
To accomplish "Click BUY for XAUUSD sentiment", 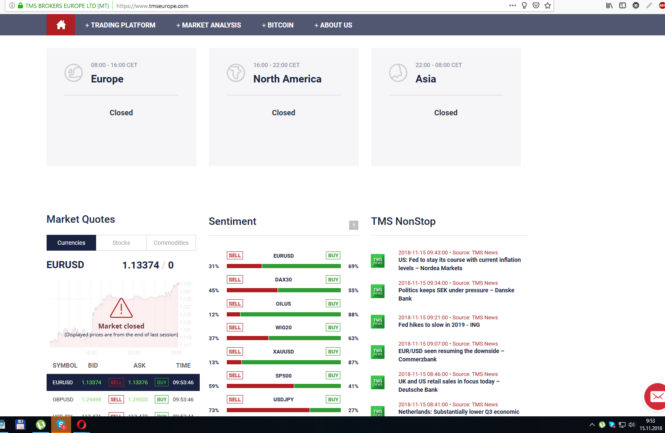I will pyautogui.click(x=333, y=352).
